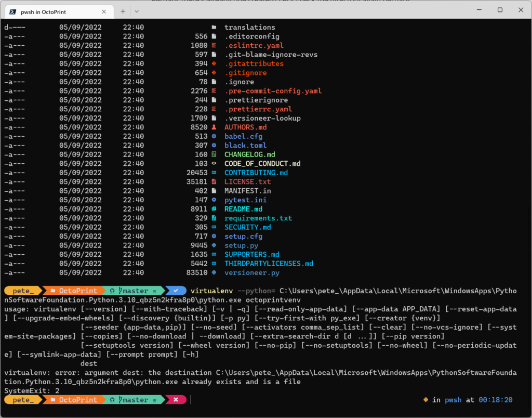Click the gear icon beside pytest.ini
The image size is (532, 418).
pyautogui.click(x=214, y=200)
